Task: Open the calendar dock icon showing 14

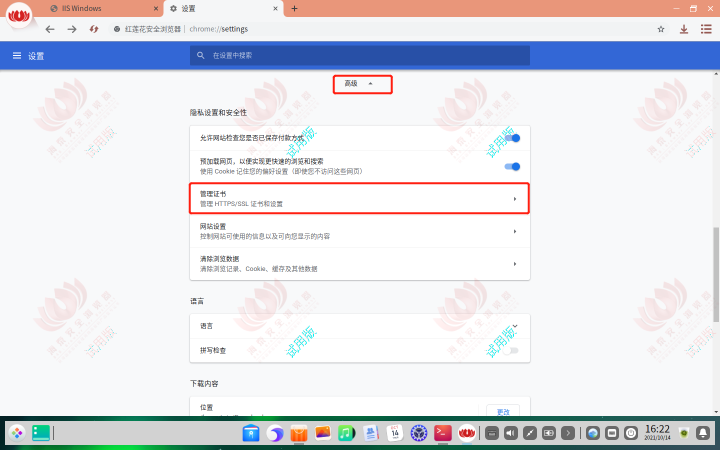Action: [x=394, y=433]
